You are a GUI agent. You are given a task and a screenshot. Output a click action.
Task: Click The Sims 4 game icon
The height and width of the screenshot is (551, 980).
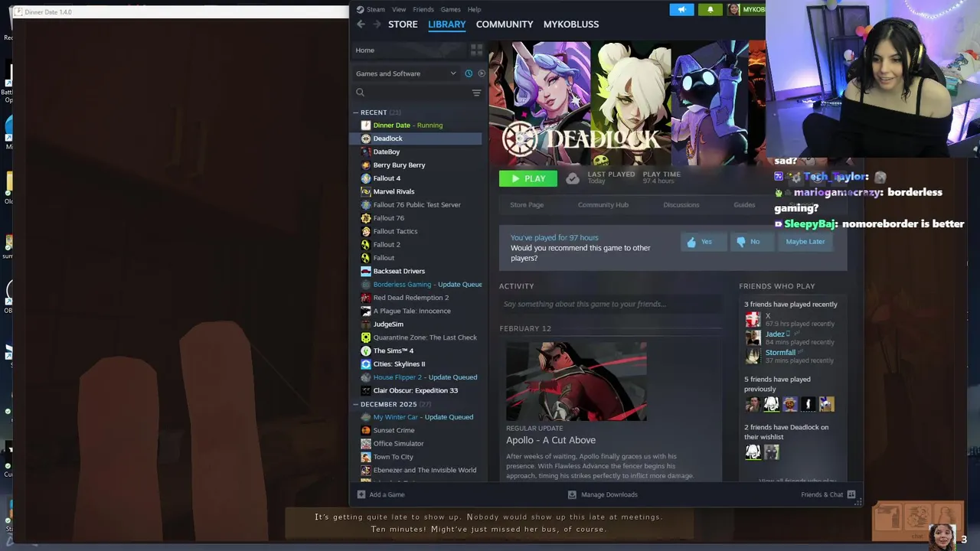[x=366, y=350]
